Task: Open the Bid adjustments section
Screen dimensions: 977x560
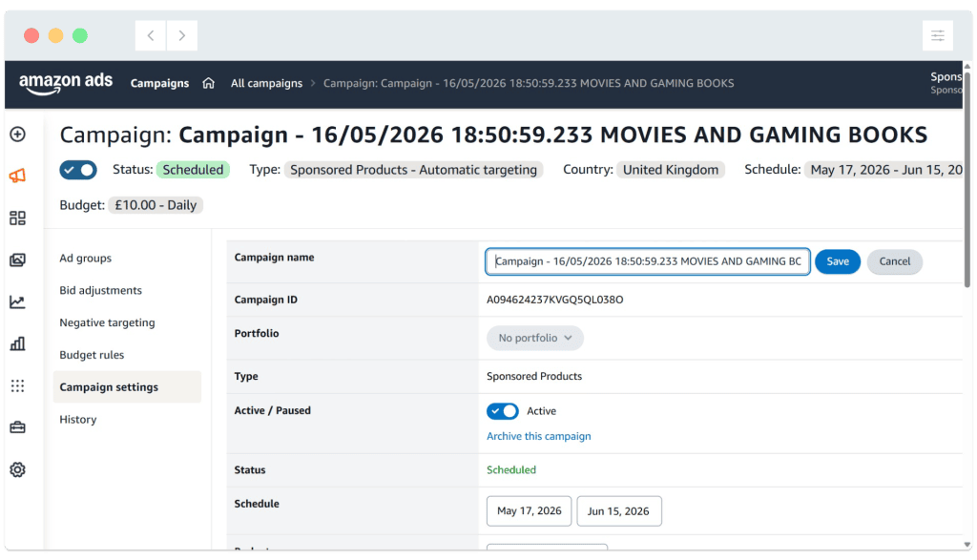Action: tap(100, 290)
